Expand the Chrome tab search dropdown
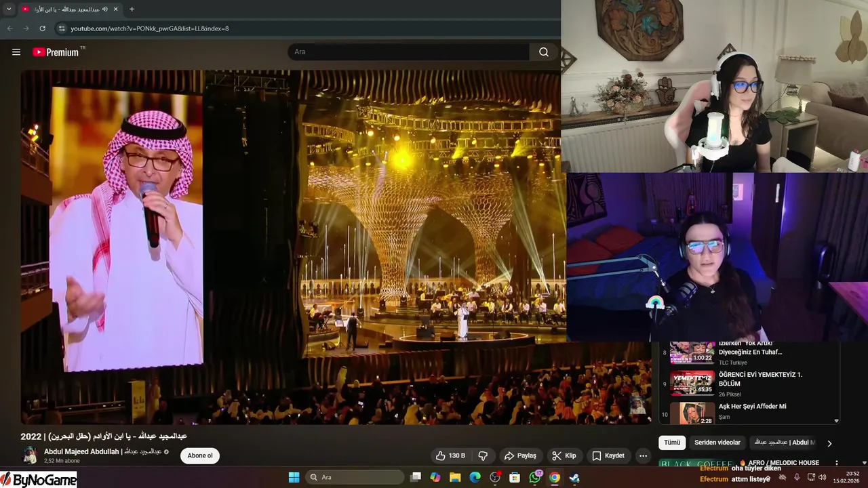 tap(9, 9)
